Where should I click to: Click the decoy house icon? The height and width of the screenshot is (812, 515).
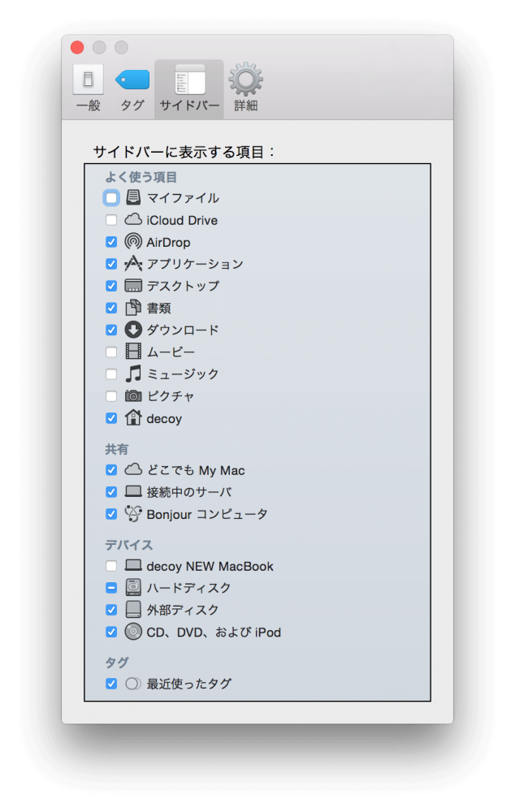click(x=133, y=417)
